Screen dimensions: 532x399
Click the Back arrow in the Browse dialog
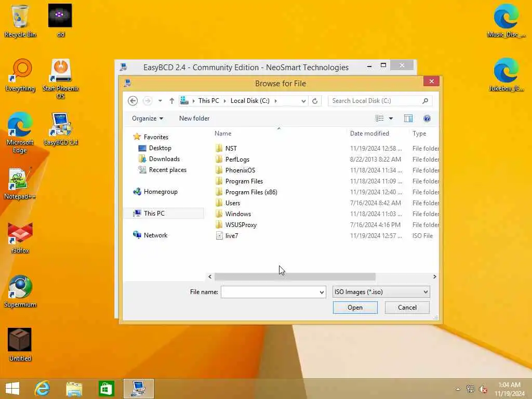coord(132,101)
